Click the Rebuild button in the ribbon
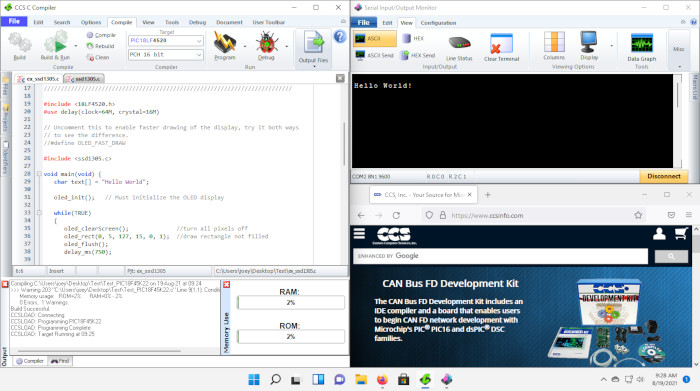 pos(101,46)
